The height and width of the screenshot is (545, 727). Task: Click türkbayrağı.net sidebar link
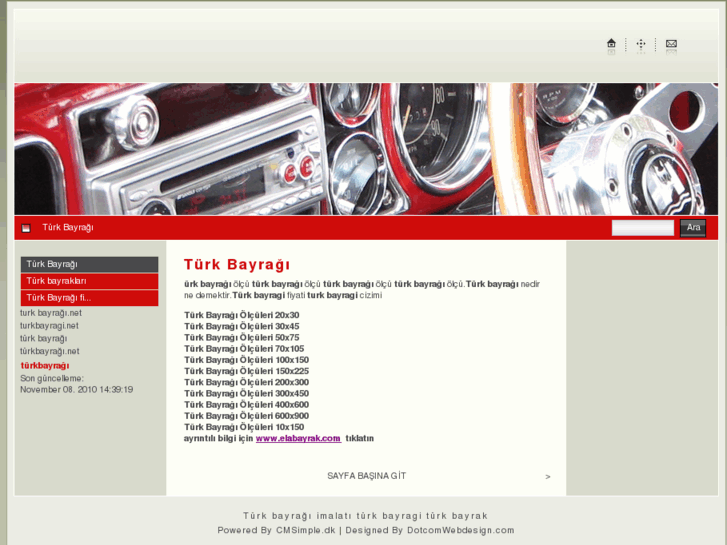pyautogui.click(x=50, y=351)
